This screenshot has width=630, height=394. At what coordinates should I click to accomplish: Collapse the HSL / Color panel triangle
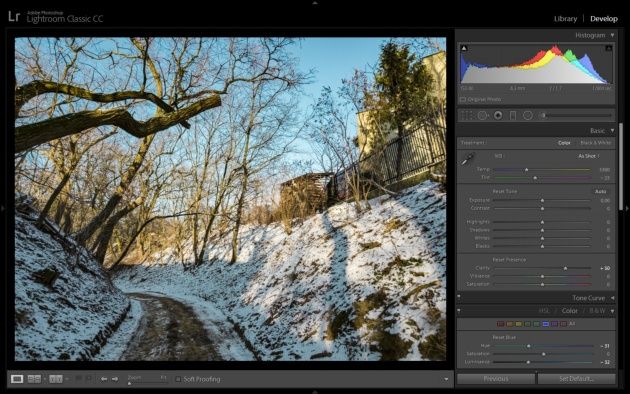pos(612,311)
